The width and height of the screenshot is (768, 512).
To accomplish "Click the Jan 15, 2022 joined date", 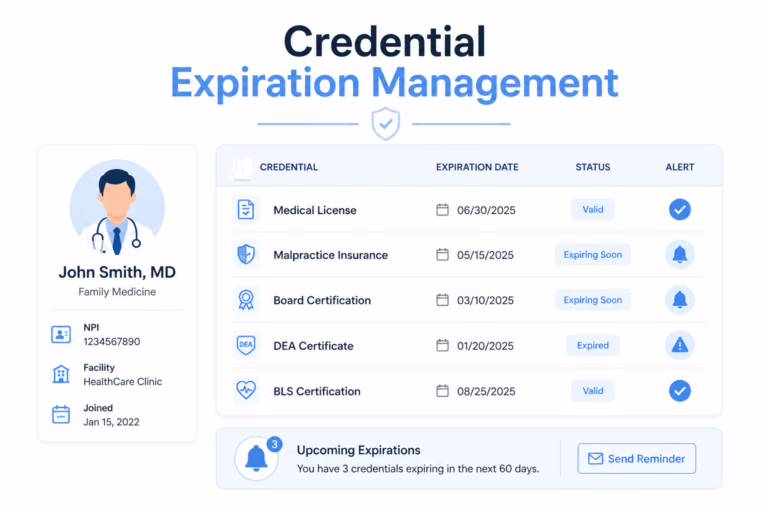I will pyautogui.click(x=111, y=422).
